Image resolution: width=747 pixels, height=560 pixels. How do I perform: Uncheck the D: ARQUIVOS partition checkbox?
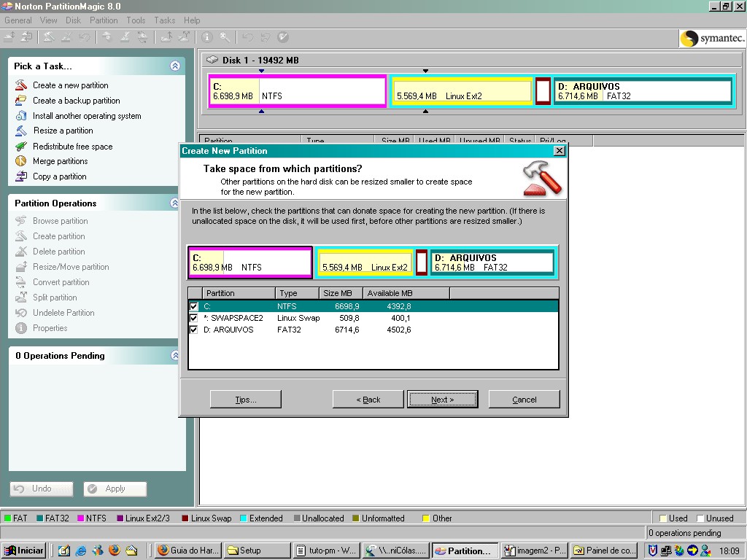(194, 330)
